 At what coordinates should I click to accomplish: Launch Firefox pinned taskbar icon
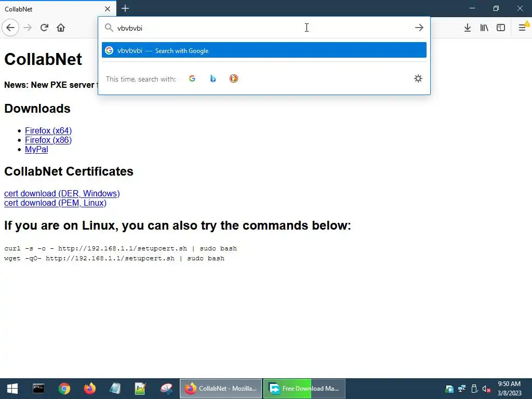[x=89, y=389]
